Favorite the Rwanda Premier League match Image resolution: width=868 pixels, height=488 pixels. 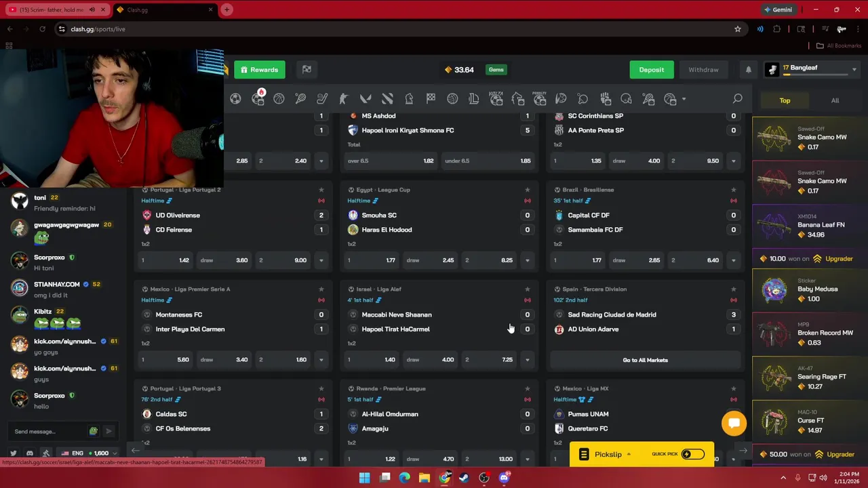pyautogui.click(x=527, y=389)
